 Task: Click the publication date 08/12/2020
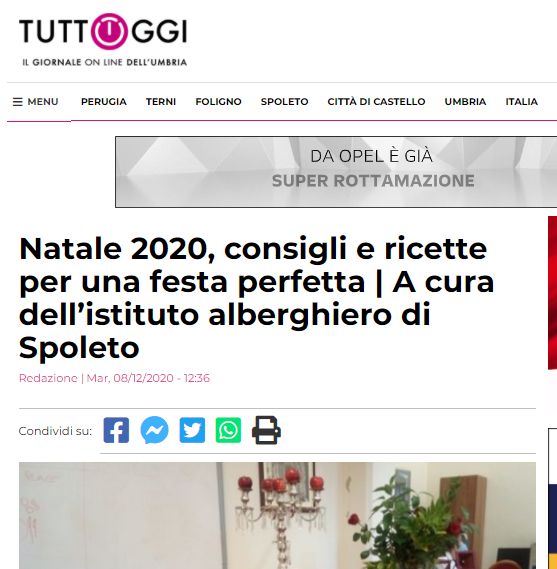(143, 378)
